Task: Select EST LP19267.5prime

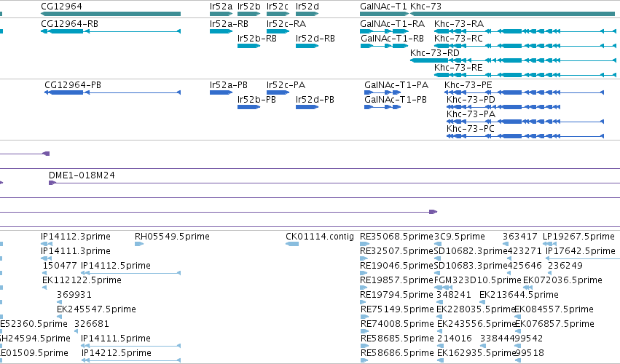Action: tap(579, 237)
